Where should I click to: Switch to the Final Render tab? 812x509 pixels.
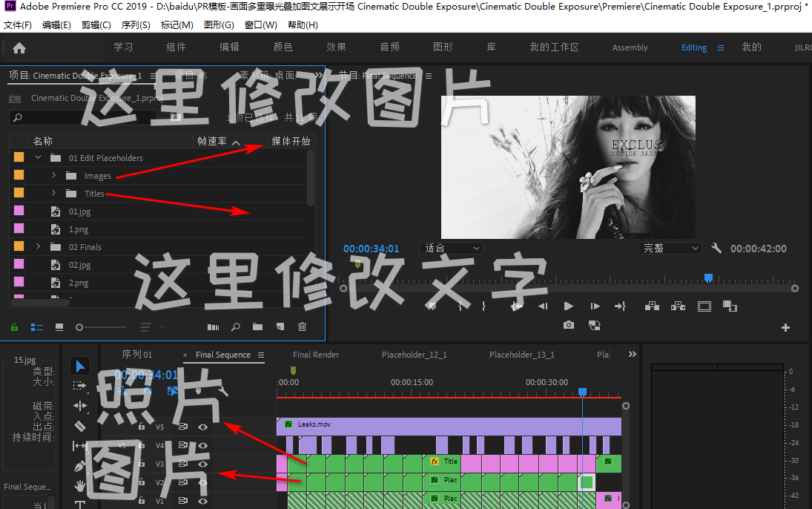[316, 355]
